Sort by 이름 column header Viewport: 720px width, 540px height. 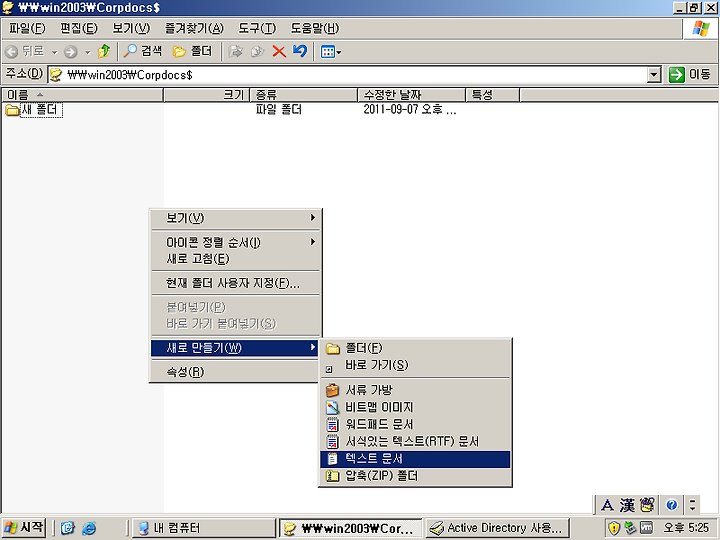click(x=83, y=95)
